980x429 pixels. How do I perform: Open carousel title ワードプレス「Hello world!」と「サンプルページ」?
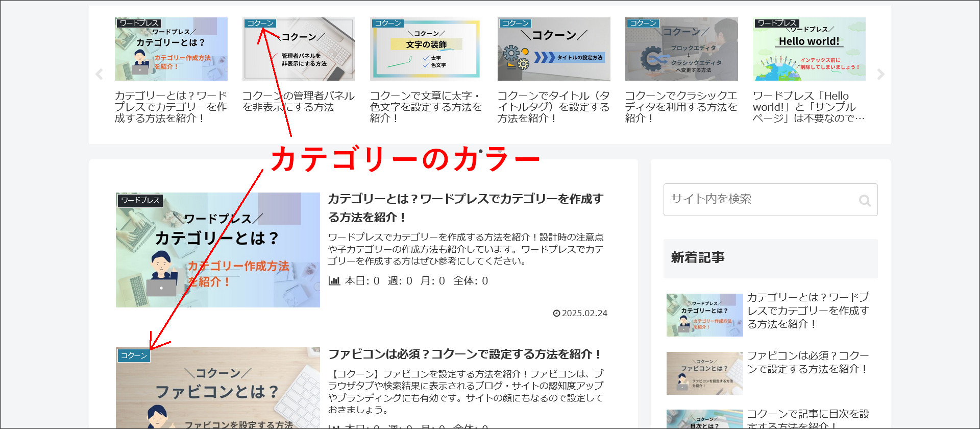click(x=809, y=107)
